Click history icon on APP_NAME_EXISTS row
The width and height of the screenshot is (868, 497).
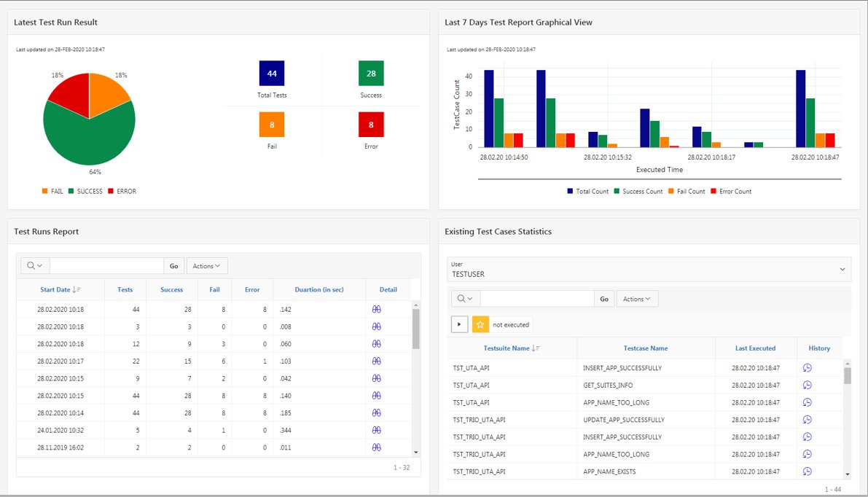[807, 471]
